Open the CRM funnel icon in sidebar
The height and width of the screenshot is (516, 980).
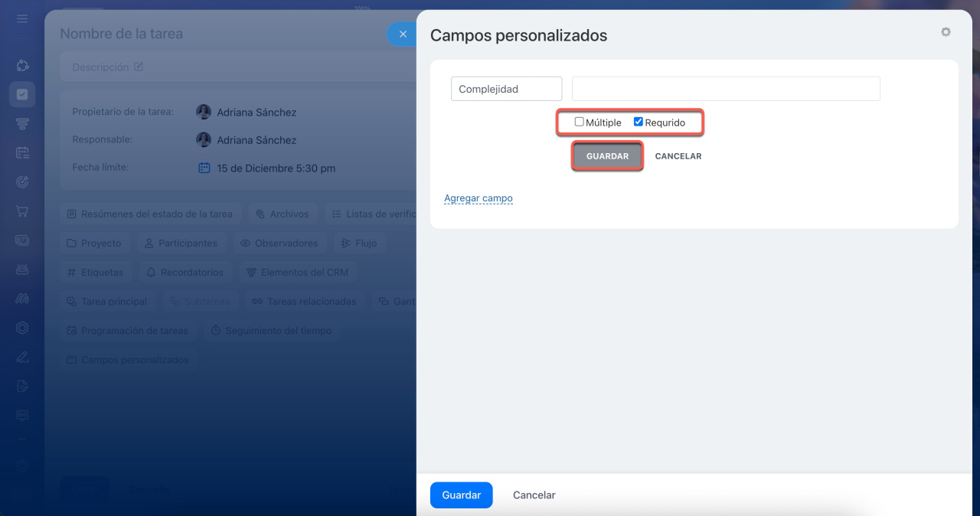coord(22,124)
